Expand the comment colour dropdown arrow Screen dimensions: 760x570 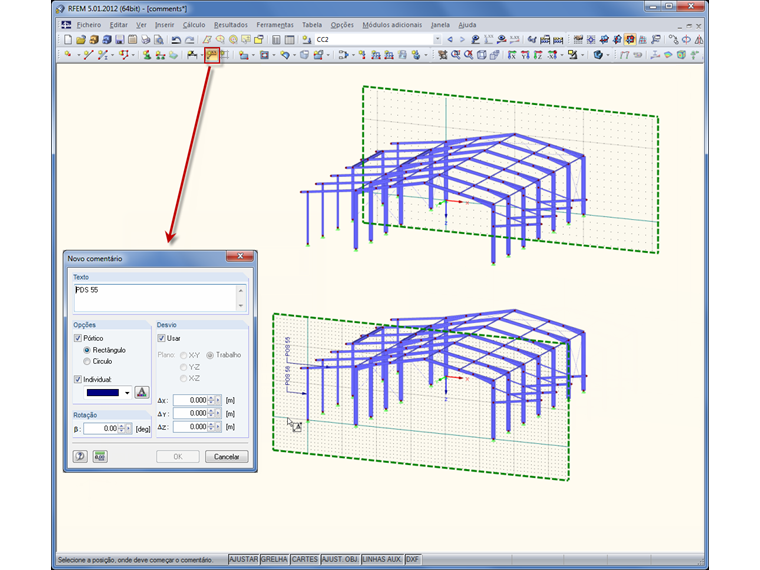tap(127, 393)
